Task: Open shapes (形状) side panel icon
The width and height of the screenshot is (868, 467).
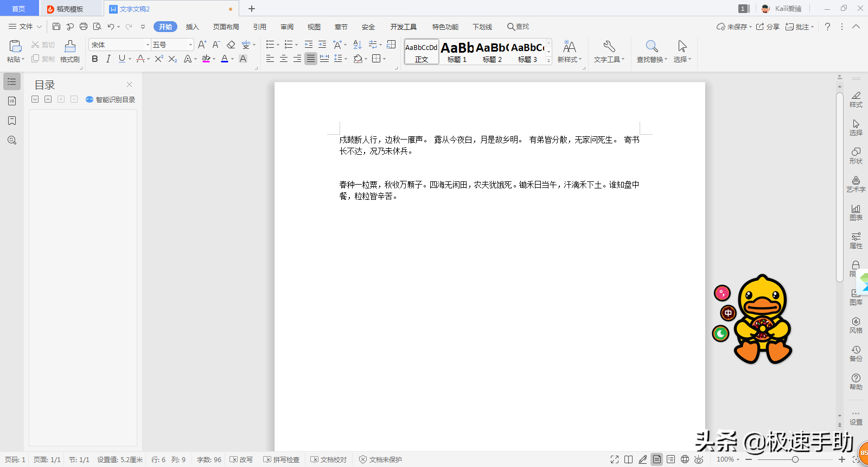Action: [856, 156]
